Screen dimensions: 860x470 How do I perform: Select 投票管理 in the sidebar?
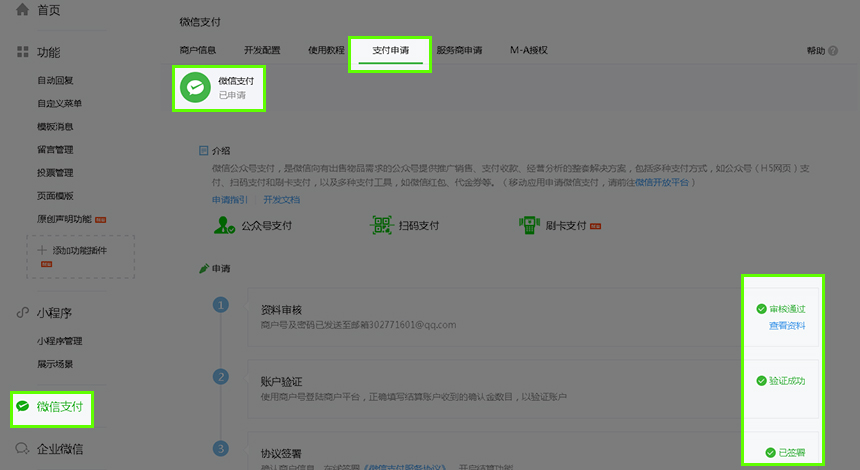55,173
